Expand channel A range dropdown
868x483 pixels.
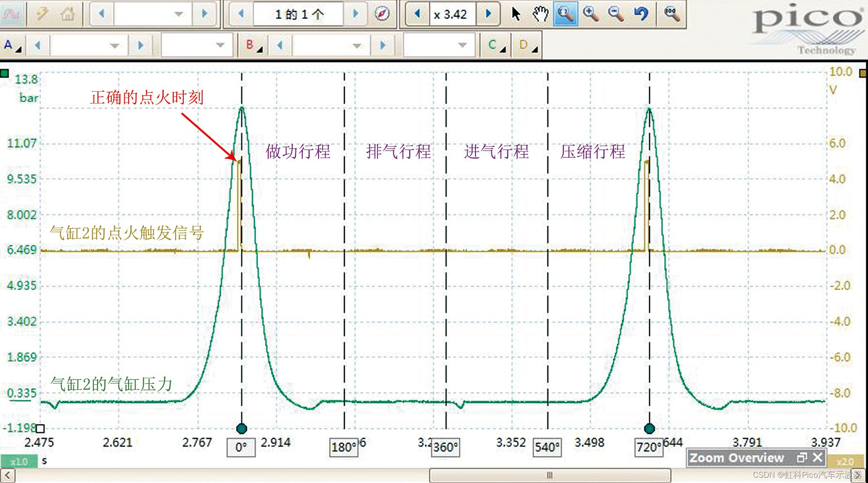point(115,45)
